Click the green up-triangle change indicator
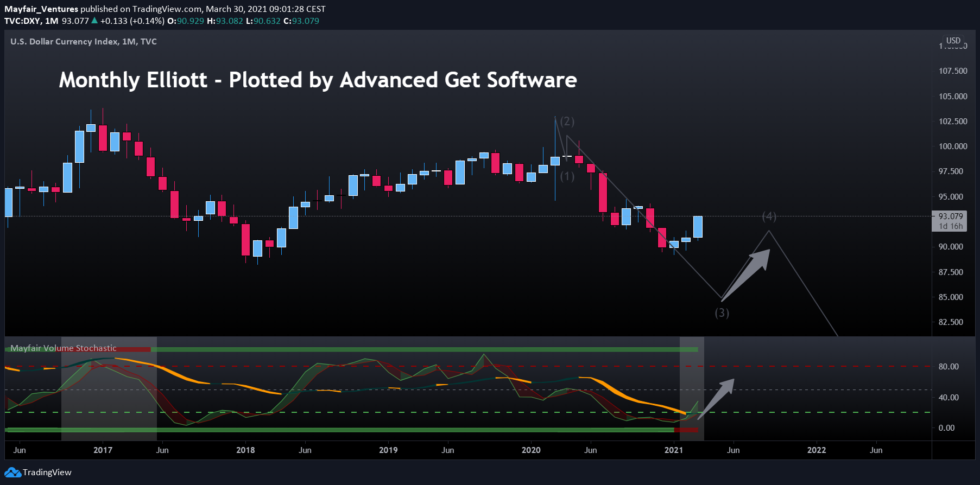 pyautogui.click(x=94, y=21)
